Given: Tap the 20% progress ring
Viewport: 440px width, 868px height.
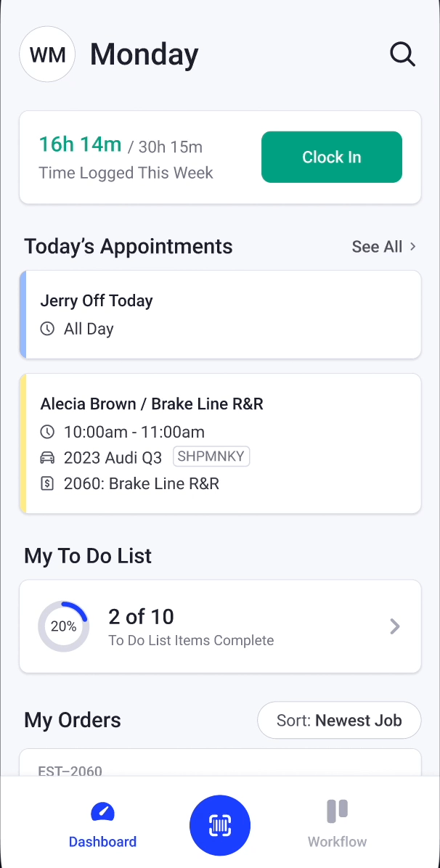Looking at the screenshot, I should [63, 626].
